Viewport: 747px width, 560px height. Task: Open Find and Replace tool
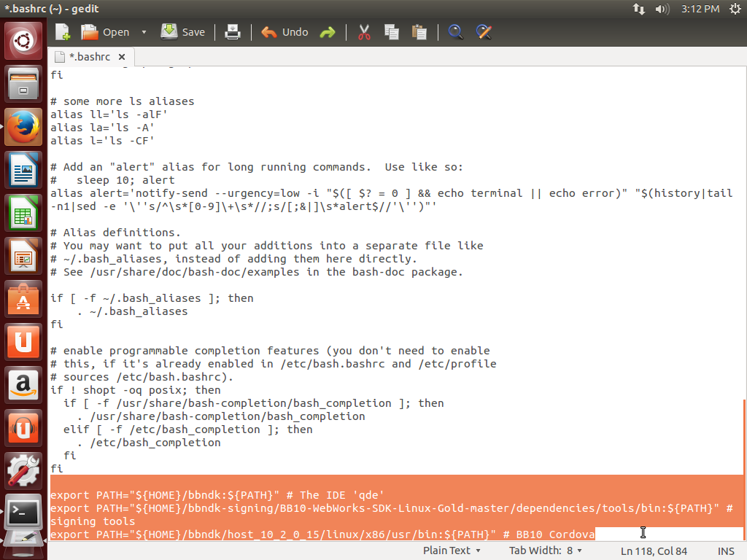(484, 32)
